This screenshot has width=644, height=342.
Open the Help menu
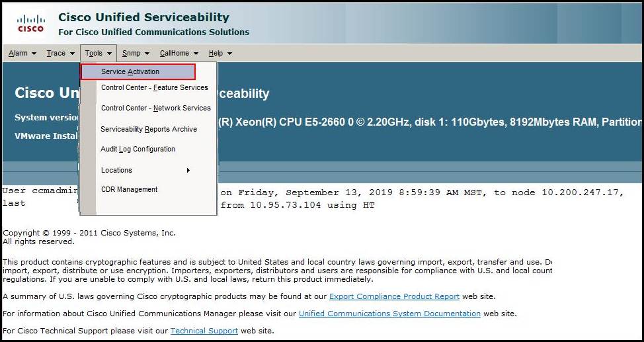(220, 53)
